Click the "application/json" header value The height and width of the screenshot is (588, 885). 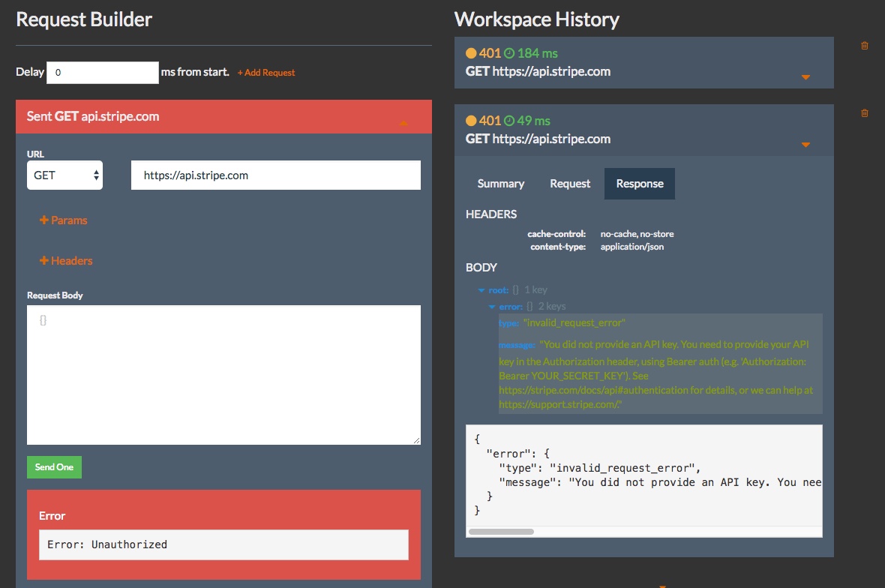point(632,247)
